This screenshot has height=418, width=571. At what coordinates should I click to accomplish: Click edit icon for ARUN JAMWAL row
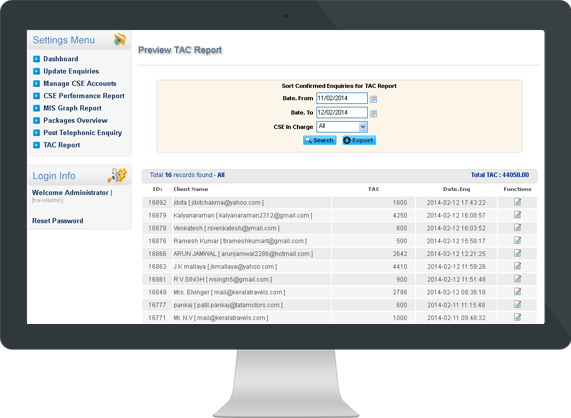(517, 253)
